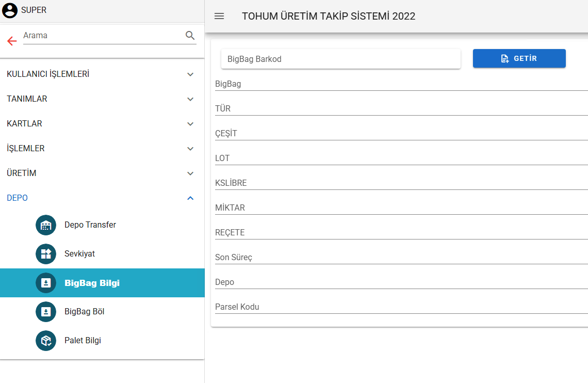Expand the KARTLAR menu group
This screenshot has width=588, height=383.
[190, 124]
